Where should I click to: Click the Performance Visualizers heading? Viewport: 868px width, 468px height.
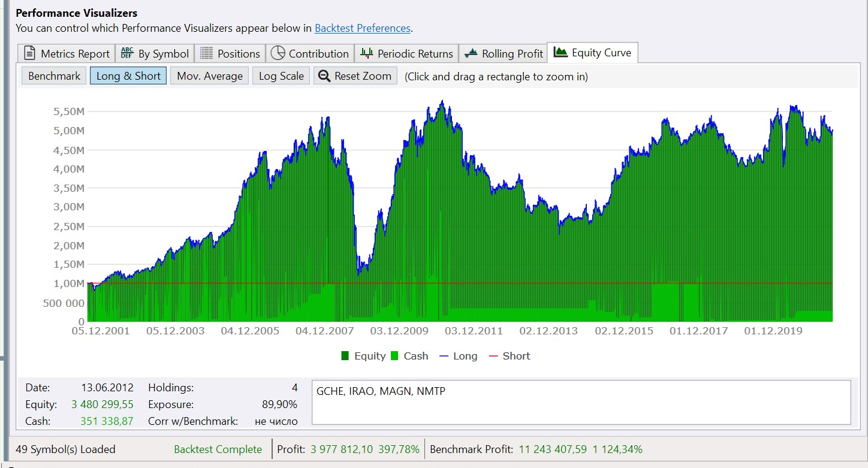click(76, 13)
